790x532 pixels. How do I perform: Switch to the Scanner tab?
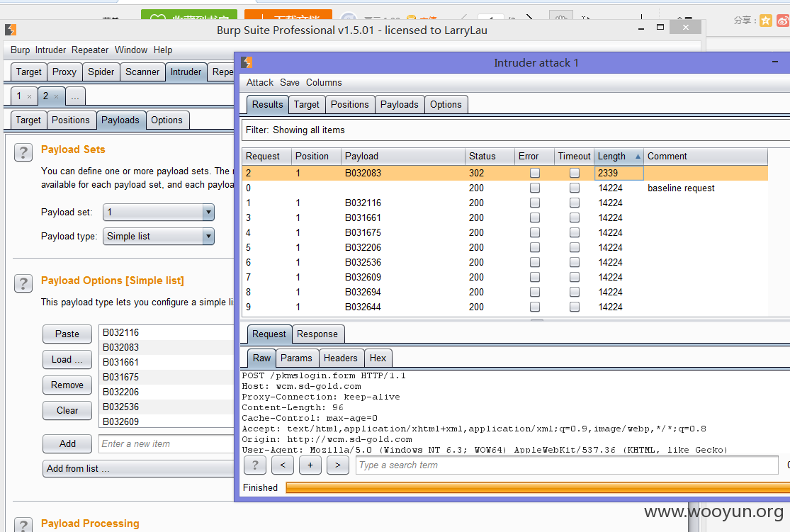coord(142,72)
